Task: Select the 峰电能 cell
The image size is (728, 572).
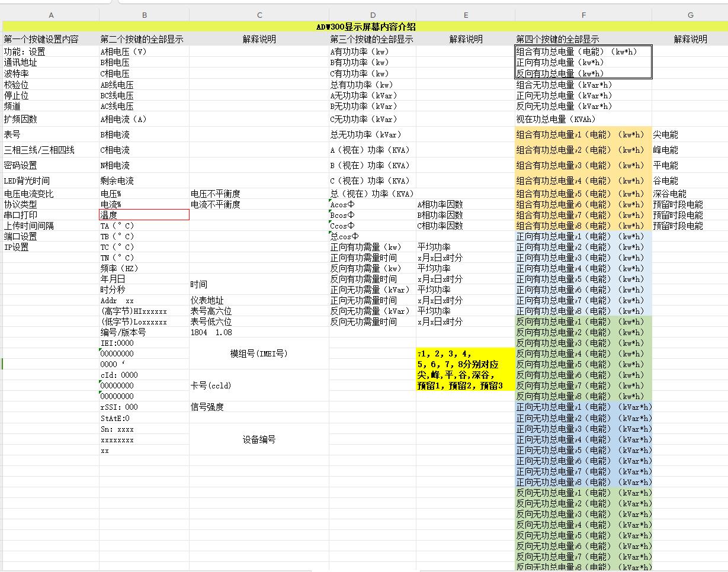Action: click(690, 150)
